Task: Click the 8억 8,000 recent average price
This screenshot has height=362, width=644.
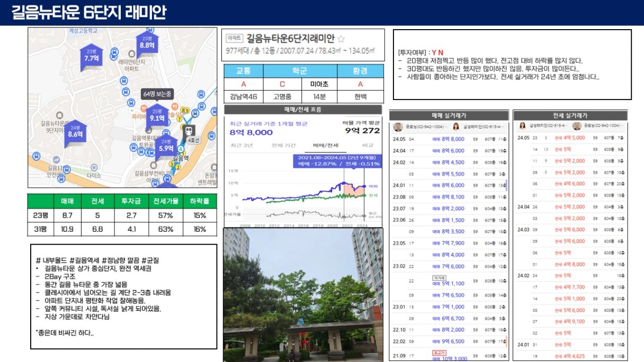Action: 252,132
